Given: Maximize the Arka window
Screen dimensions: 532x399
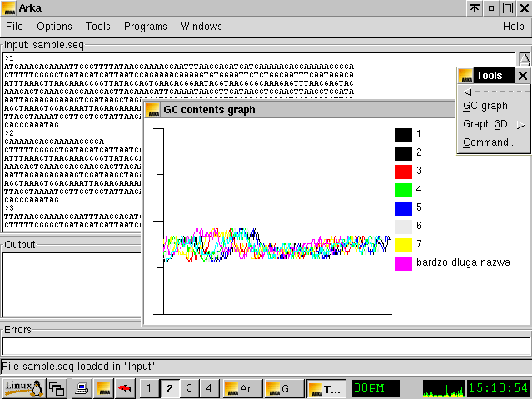Looking at the screenshot, I should click(508, 7).
